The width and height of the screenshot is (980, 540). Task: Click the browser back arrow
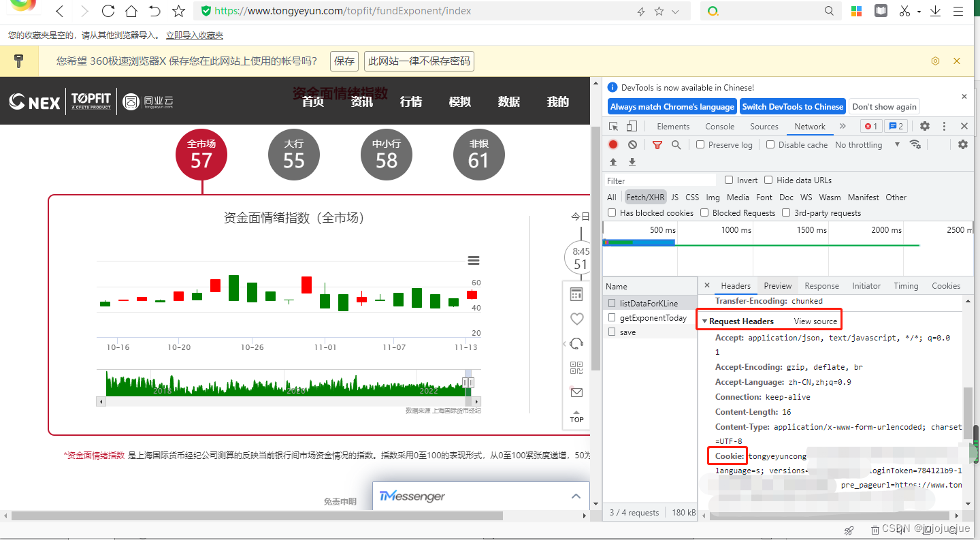pyautogui.click(x=60, y=11)
